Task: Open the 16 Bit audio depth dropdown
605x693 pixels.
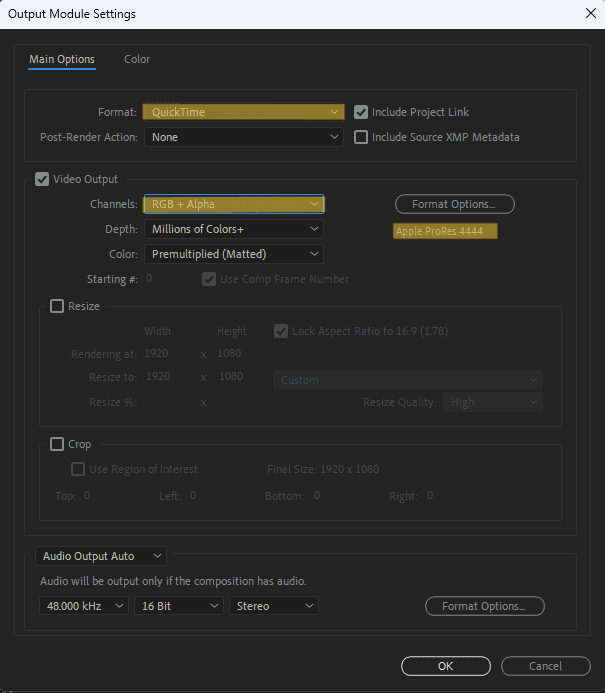Action: tap(178, 606)
